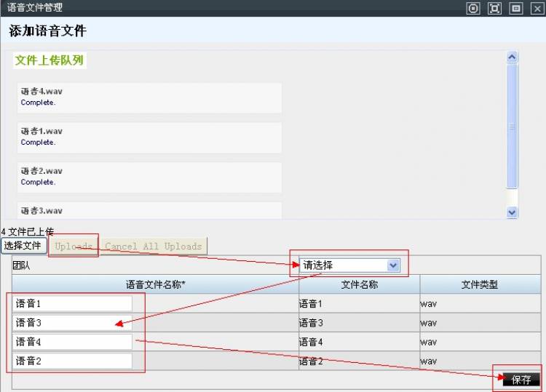This screenshot has height=392, width=546.
Task: Open the 请选择 team dropdown
Action: coord(350,265)
